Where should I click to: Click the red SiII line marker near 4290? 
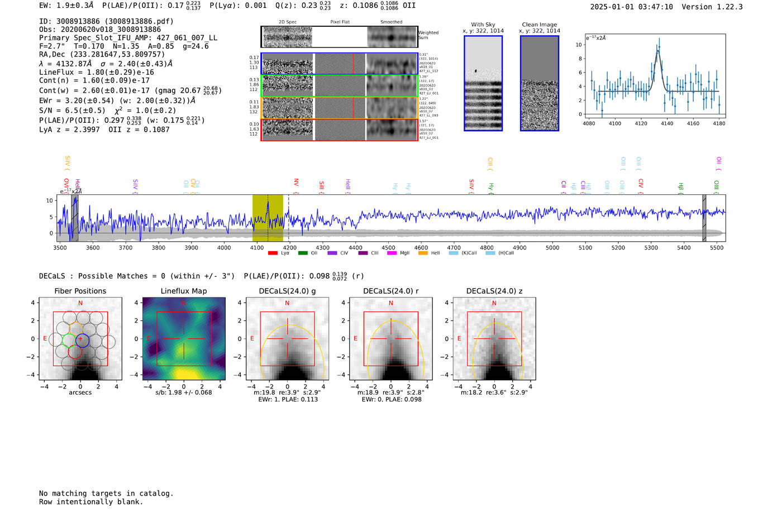(321, 186)
